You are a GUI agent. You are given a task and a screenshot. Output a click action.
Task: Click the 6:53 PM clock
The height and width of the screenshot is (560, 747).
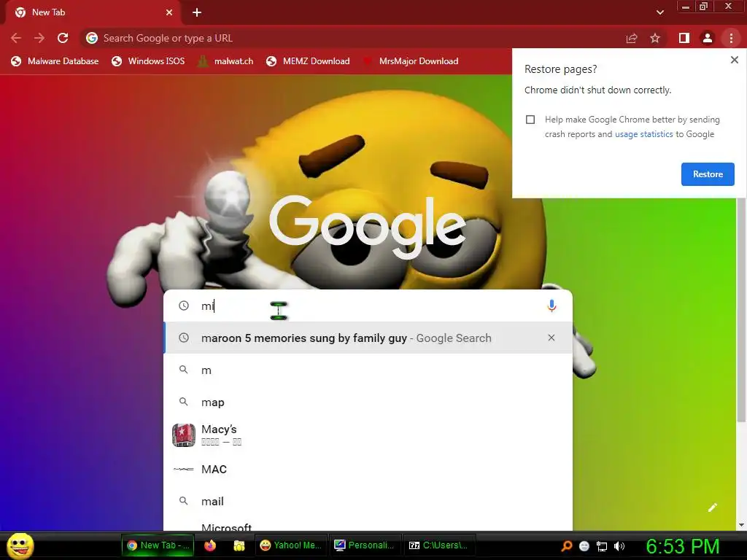(x=683, y=546)
